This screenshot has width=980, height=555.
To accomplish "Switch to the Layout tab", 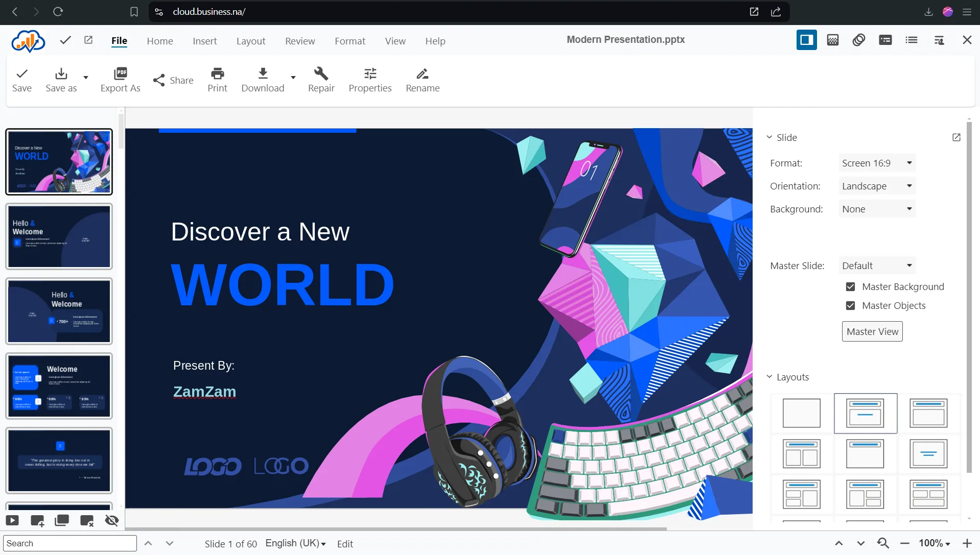I will [251, 41].
